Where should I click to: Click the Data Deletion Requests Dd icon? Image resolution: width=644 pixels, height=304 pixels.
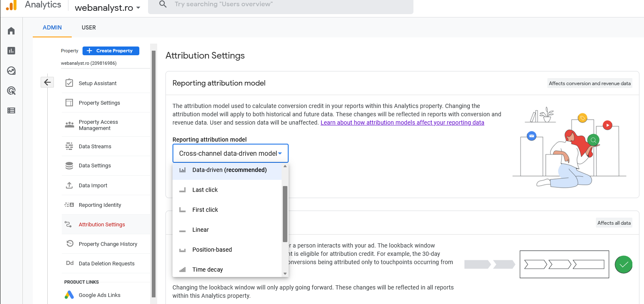pyautogui.click(x=70, y=263)
